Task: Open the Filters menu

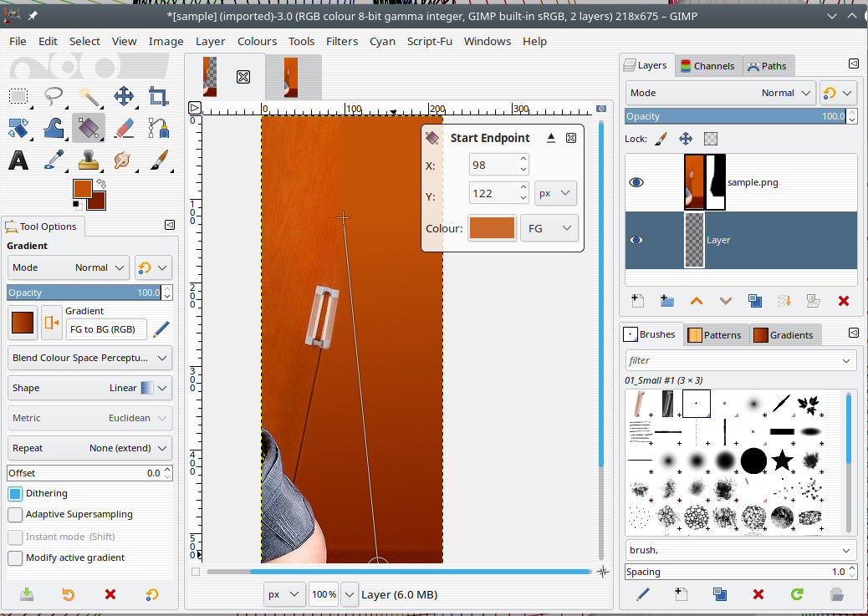Action: pyautogui.click(x=341, y=41)
